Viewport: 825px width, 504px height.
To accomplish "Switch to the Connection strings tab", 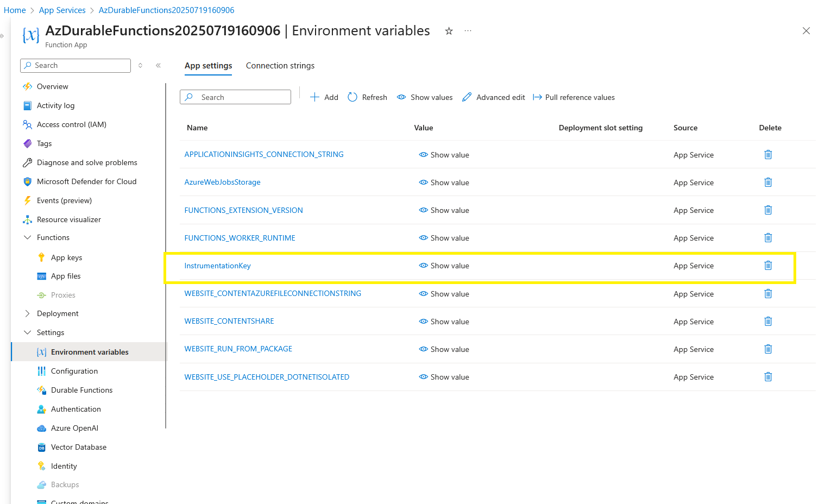I will [x=280, y=66].
